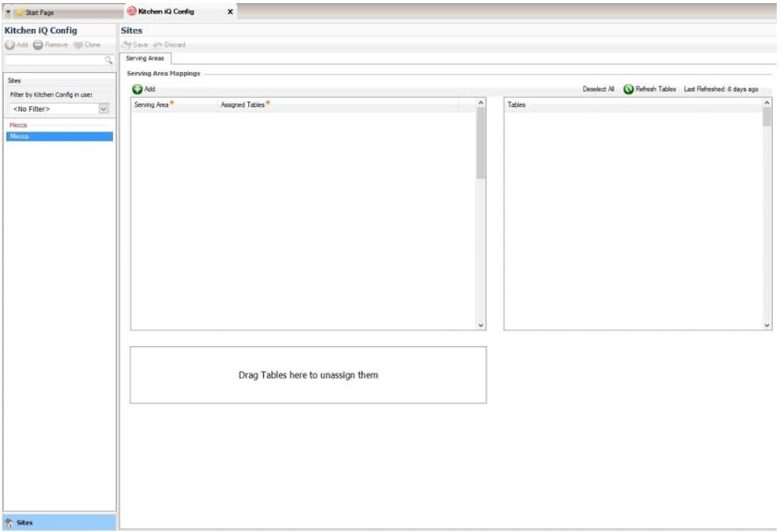Click the green Add serving area icon
783x532 pixels.
(x=137, y=89)
